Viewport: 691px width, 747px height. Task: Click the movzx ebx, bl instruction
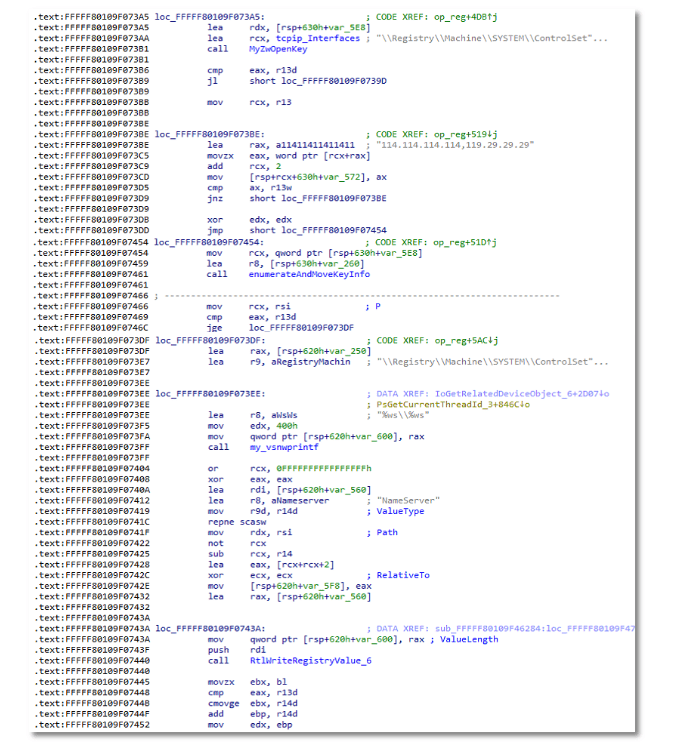point(247,682)
